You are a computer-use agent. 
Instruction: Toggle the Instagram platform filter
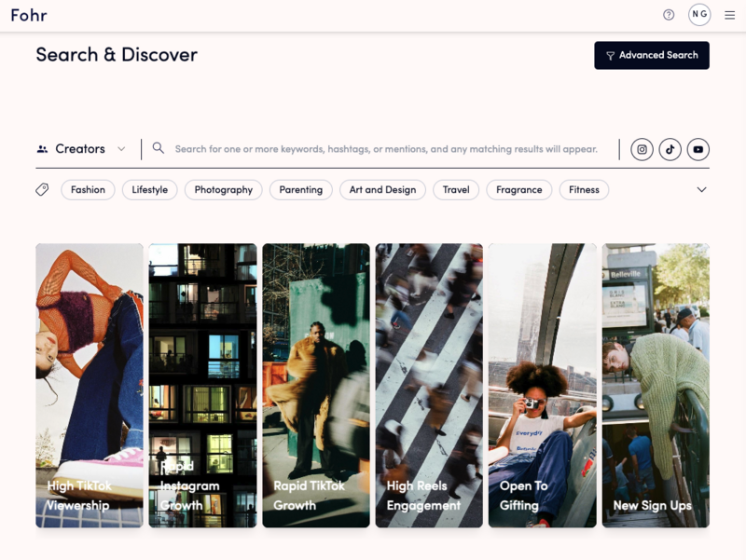click(x=642, y=149)
